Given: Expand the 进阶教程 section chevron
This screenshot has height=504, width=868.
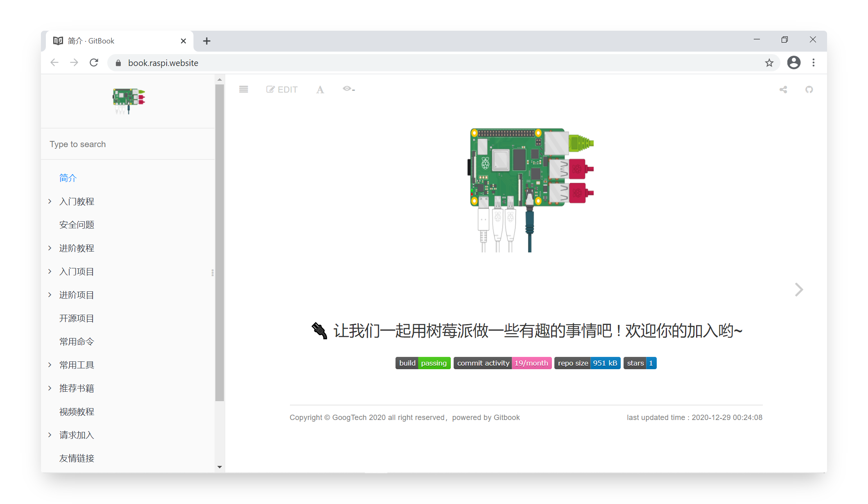Looking at the screenshot, I should coord(50,248).
